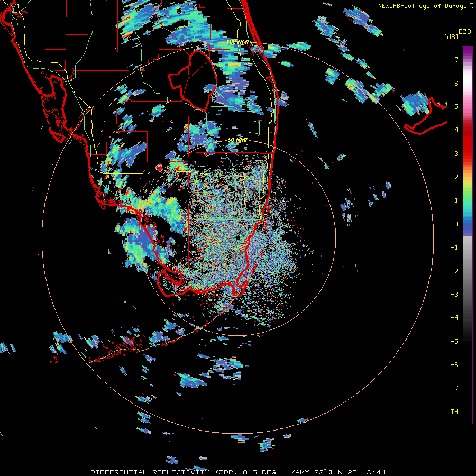Click the 1 tick on the color scale
Viewport: 476px width, 476px height.
point(456,200)
